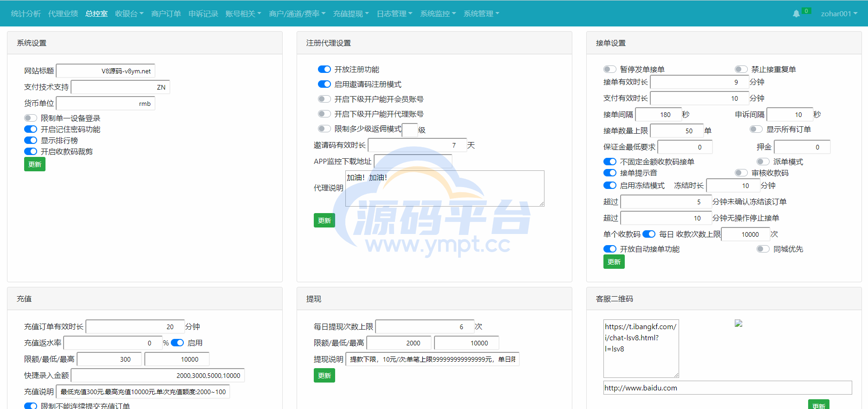The height and width of the screenshot is (409, 868).
Task: Open 申诉记录 page
Action: click(x=203, y=13)
